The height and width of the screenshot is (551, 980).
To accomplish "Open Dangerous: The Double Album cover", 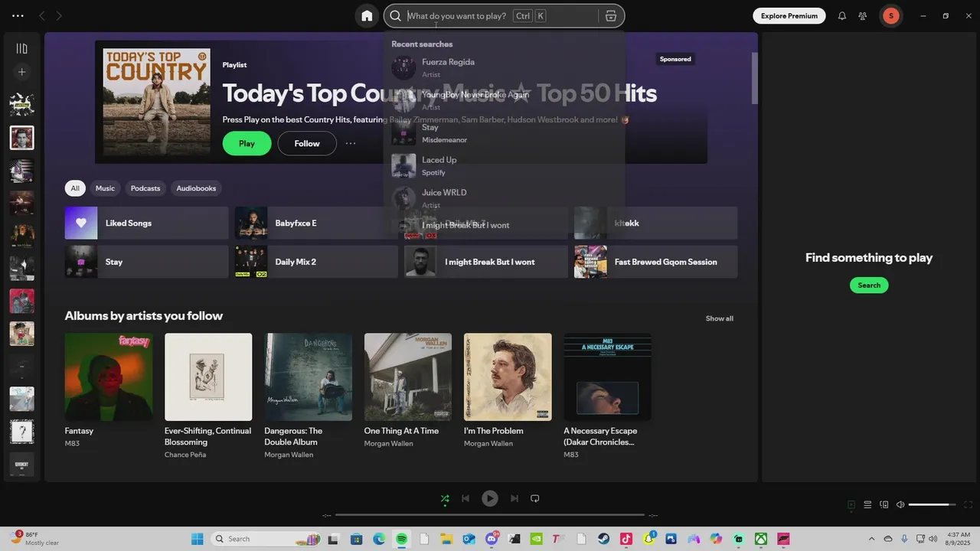I will pos(309,377).
